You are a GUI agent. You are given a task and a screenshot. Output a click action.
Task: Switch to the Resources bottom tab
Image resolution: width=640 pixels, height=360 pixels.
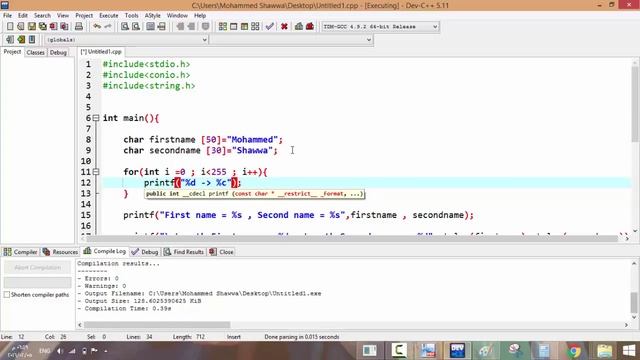tap(60, 252)
